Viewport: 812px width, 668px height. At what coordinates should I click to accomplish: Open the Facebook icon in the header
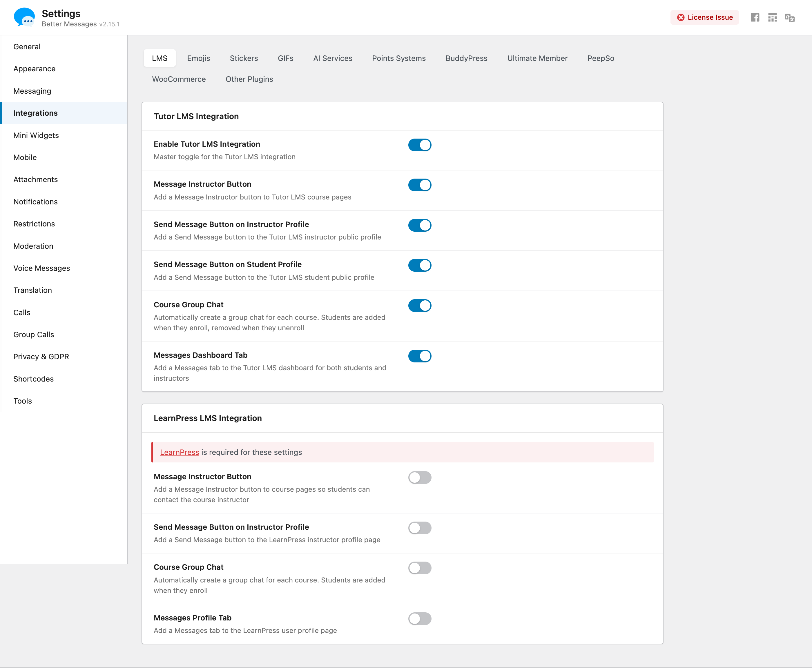(x=755, y=18)
